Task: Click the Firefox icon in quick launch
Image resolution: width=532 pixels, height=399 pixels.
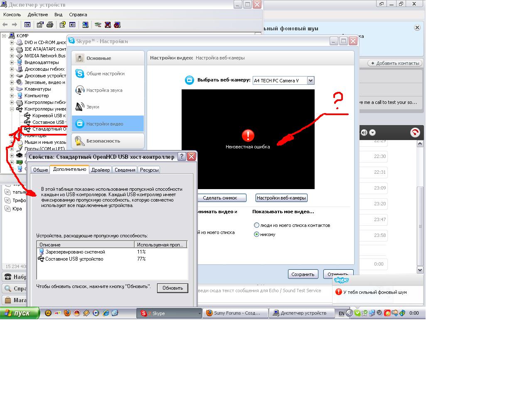Action: [67, 313]
